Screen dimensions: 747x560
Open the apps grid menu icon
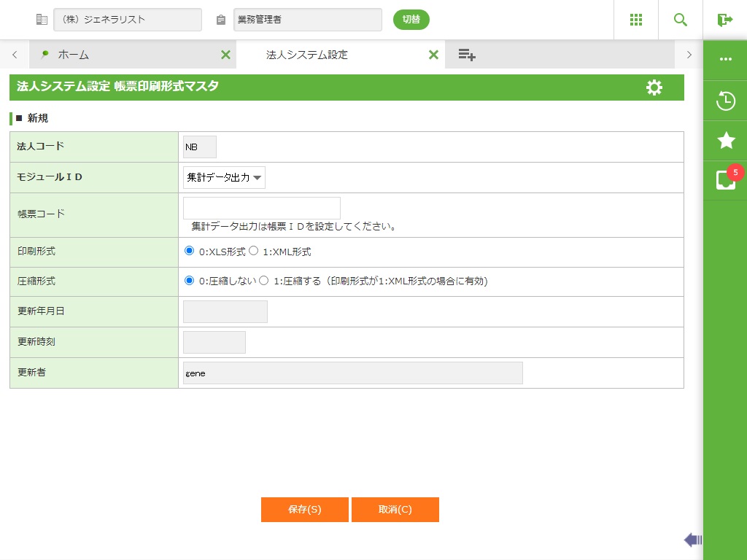point(636,20)
